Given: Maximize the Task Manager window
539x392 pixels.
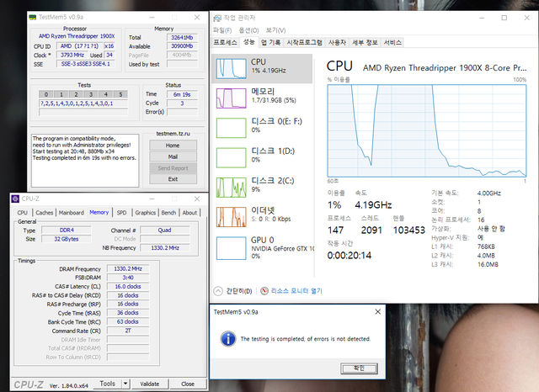Looking at the screenshot, I should (x=504, y=18).
